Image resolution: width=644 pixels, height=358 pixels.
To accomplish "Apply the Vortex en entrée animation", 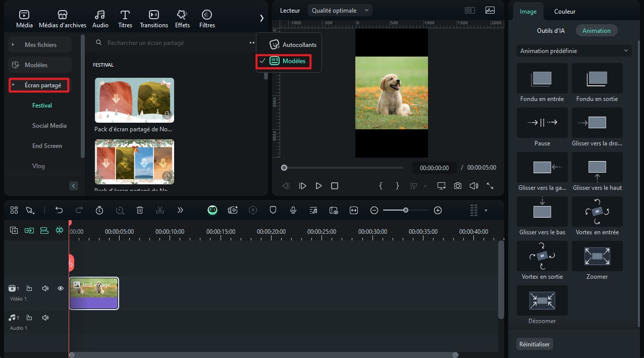I will click(597, 217).
